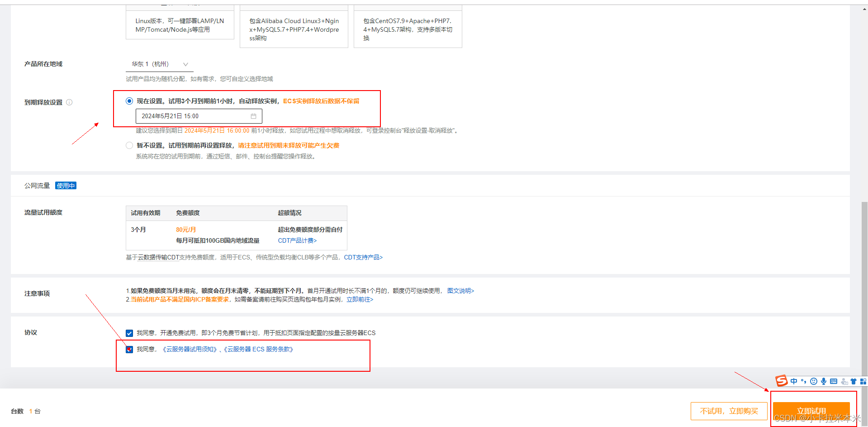This screenshot has height=427, width=868.
Task: Select 现在设置 auto-release radio option
Action: click(x=129, y=101)
